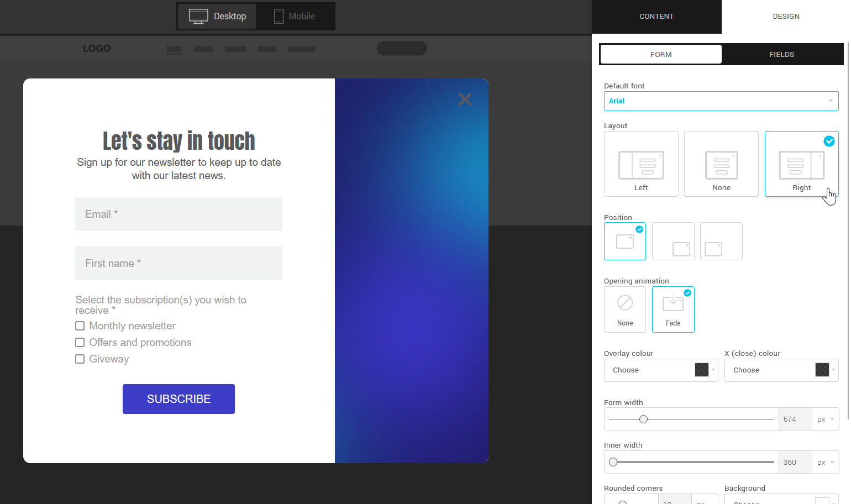Check the Monthly newsletter subscription
This screenshot has height=504, width=851.
(80, 326)
